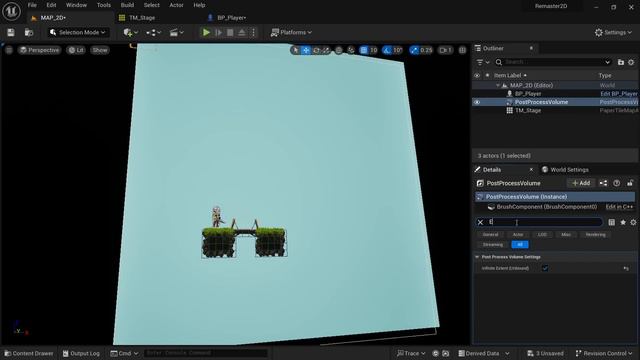Open the Tools menu

click(x=104, y=5)
